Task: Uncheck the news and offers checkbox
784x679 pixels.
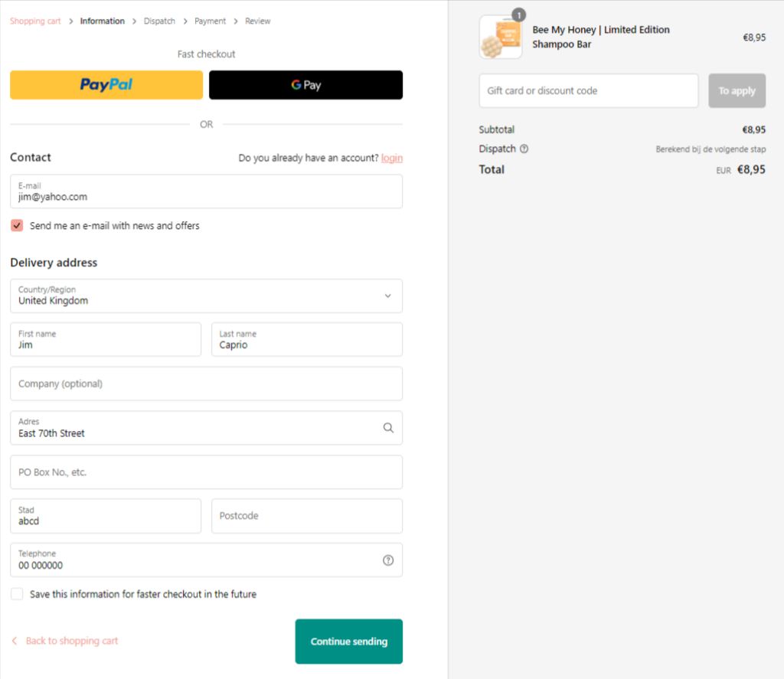Action: [x=17, y=225]
